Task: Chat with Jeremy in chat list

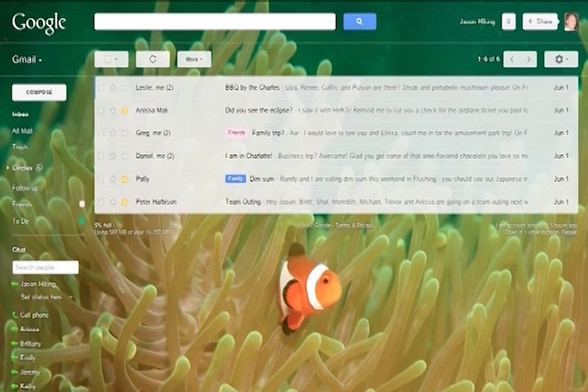Action: [x=29, y=372]
